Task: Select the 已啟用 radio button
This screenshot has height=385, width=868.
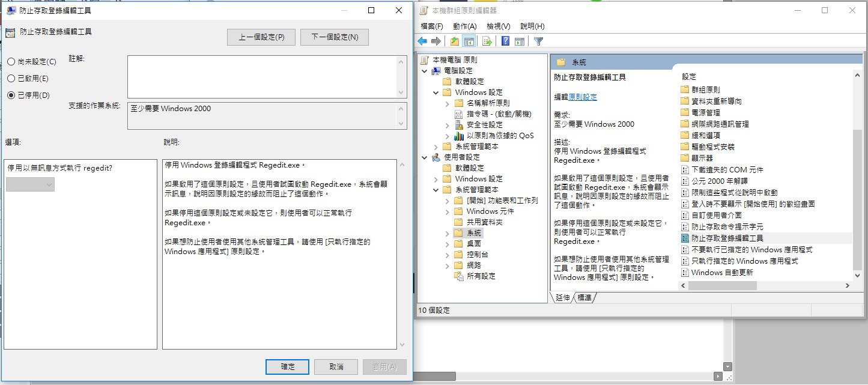Action: 11,79
